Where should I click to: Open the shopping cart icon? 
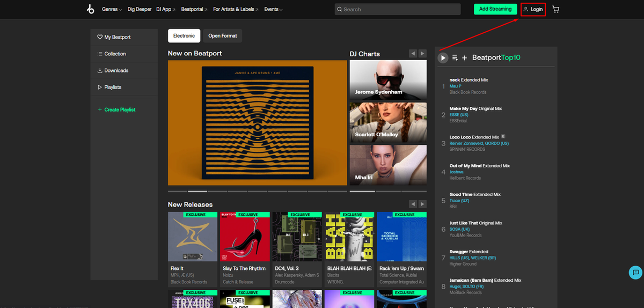point(555,9)
